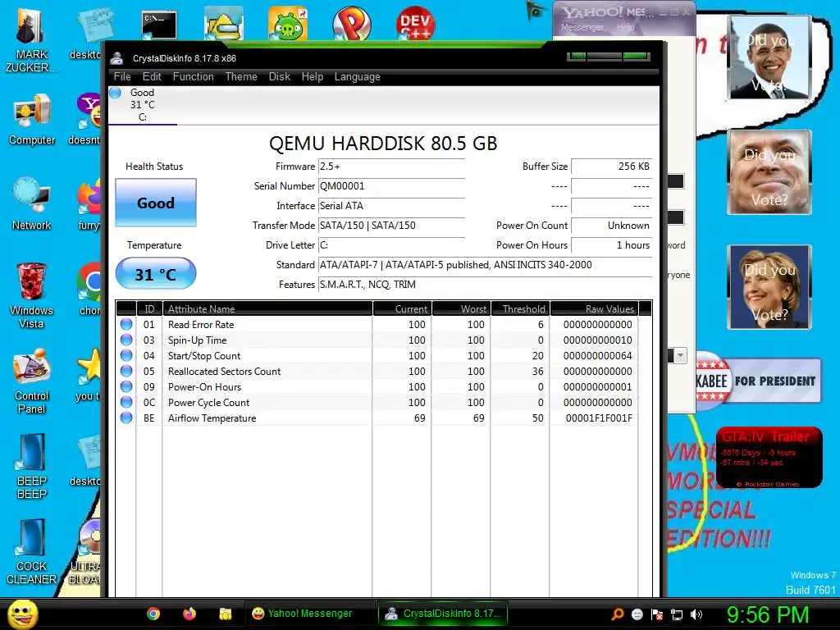
Task: Click the orange search magnifier tray icon
Action: (x=618, y=614)
